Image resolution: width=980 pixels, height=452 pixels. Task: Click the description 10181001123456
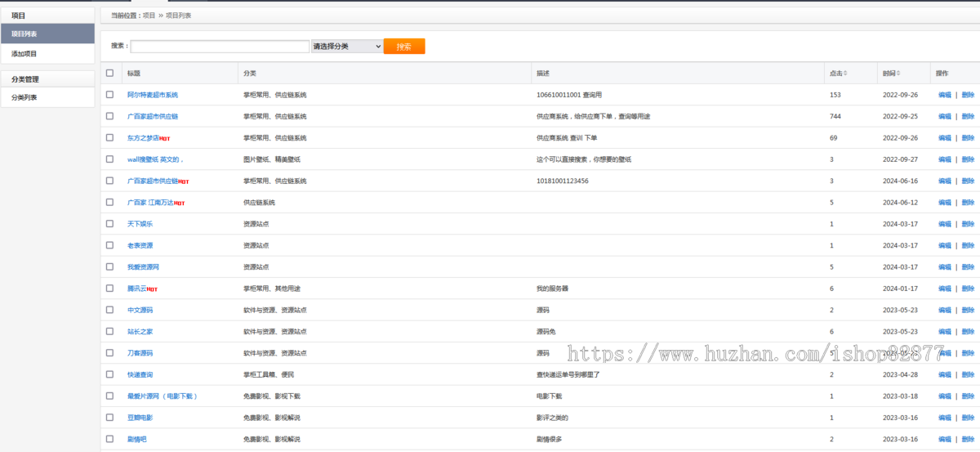[563, 181]
